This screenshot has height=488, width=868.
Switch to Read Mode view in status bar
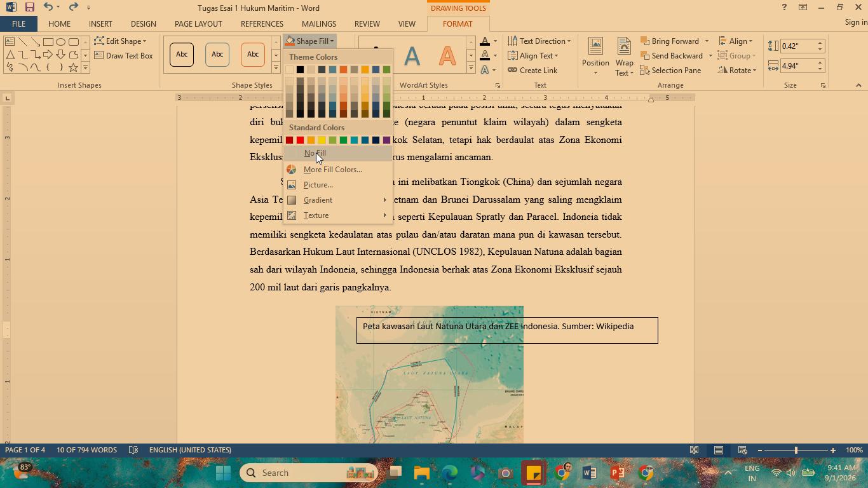[695, 450]
